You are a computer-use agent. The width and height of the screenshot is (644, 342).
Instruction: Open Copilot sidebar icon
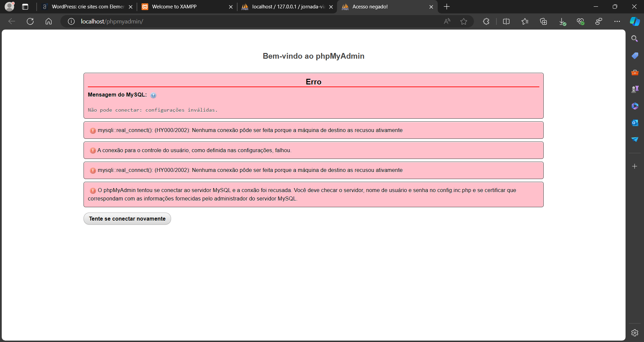coord(635,21)
